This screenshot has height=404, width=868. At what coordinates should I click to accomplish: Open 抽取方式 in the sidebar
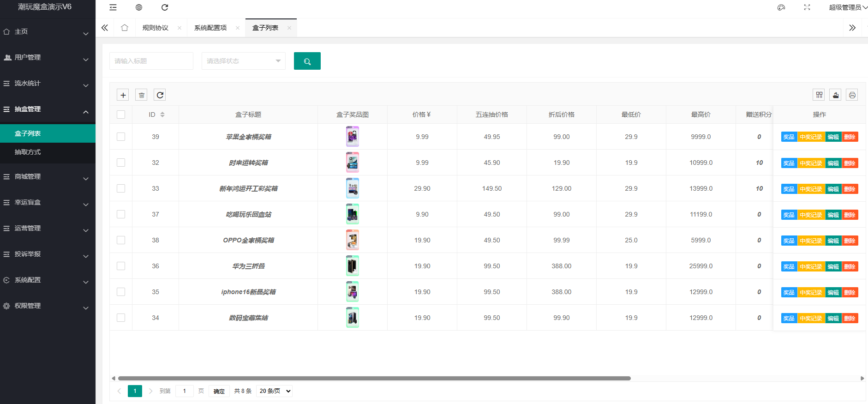tap(28, 152)
